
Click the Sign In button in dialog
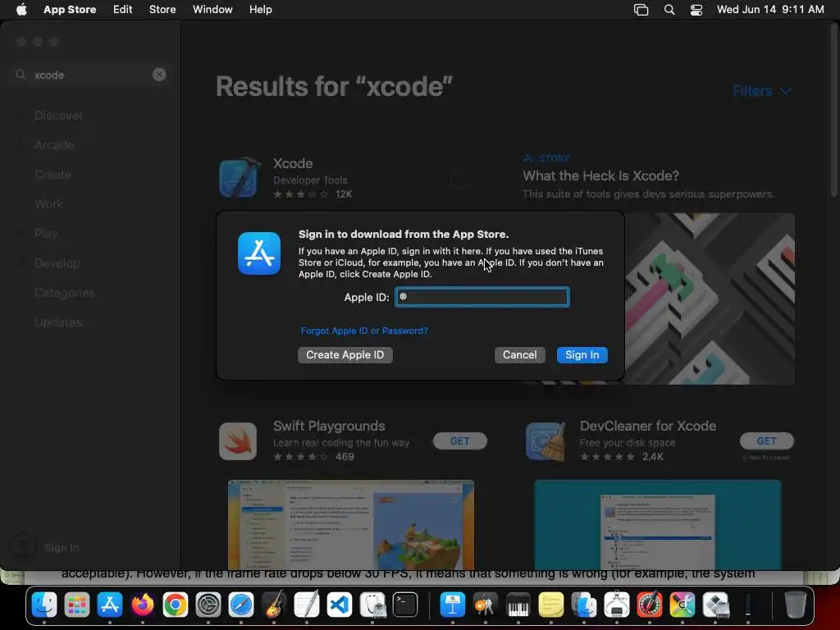click(582, 354)
